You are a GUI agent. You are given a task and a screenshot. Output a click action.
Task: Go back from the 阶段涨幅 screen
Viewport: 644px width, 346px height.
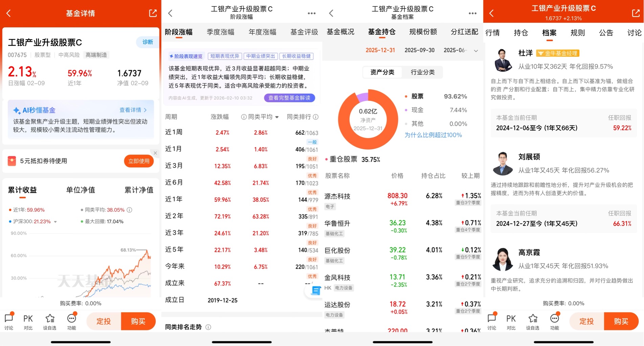coord(170,13)
